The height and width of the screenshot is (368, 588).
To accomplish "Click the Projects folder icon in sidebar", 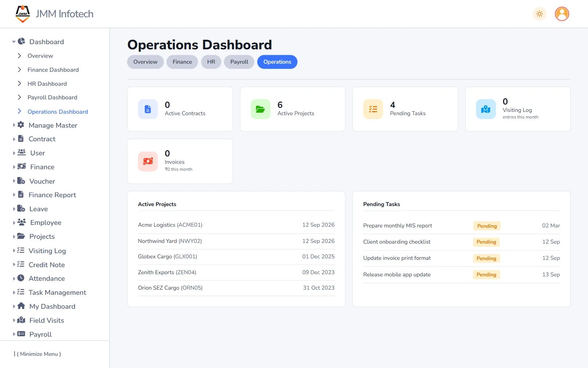I will (21, 236).
